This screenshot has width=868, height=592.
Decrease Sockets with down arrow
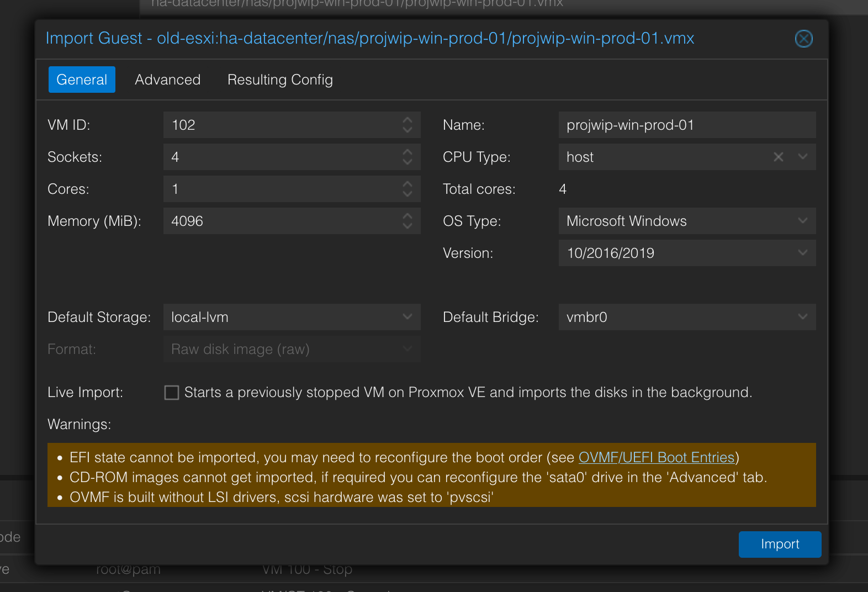407,162
